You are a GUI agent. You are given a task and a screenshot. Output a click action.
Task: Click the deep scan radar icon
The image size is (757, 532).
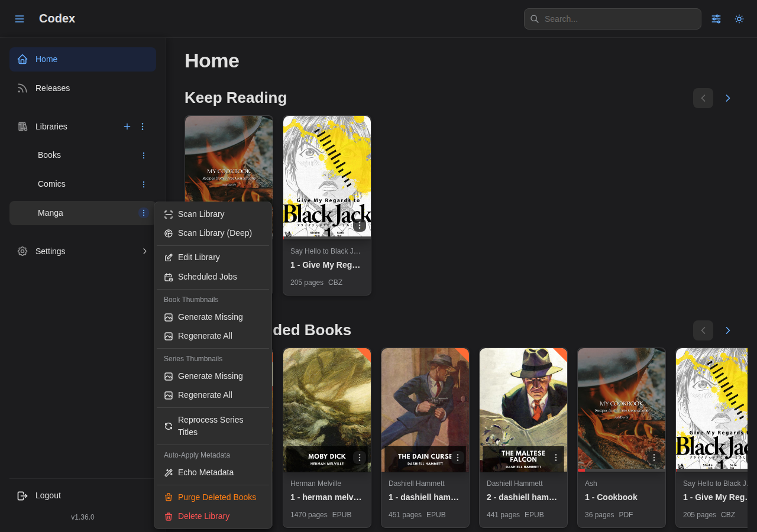(x=169, y=233)
